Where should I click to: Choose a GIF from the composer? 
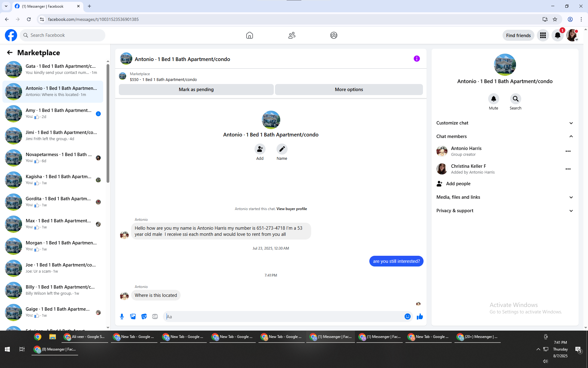point(155,316)
